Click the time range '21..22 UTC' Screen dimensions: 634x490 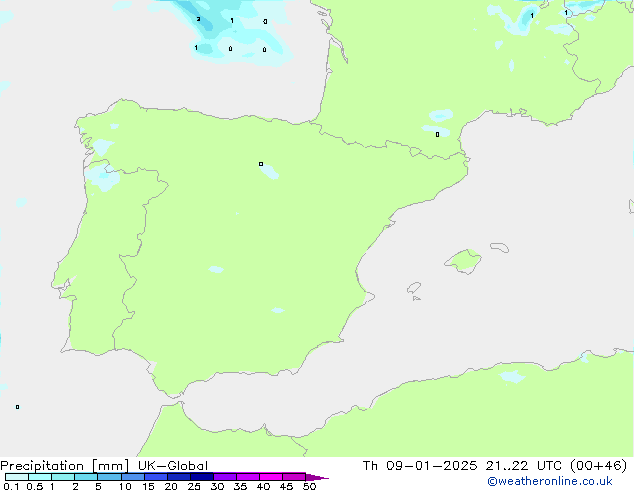pos(524,466)
